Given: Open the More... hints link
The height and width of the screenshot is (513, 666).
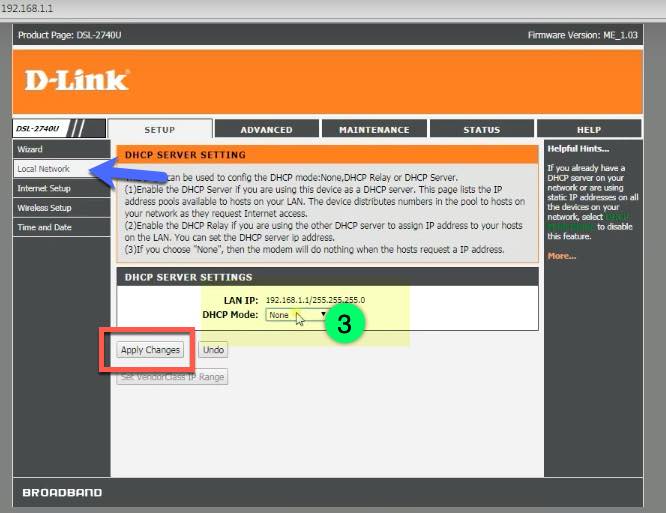Looking at the screenshot, I should pos(562,256).
